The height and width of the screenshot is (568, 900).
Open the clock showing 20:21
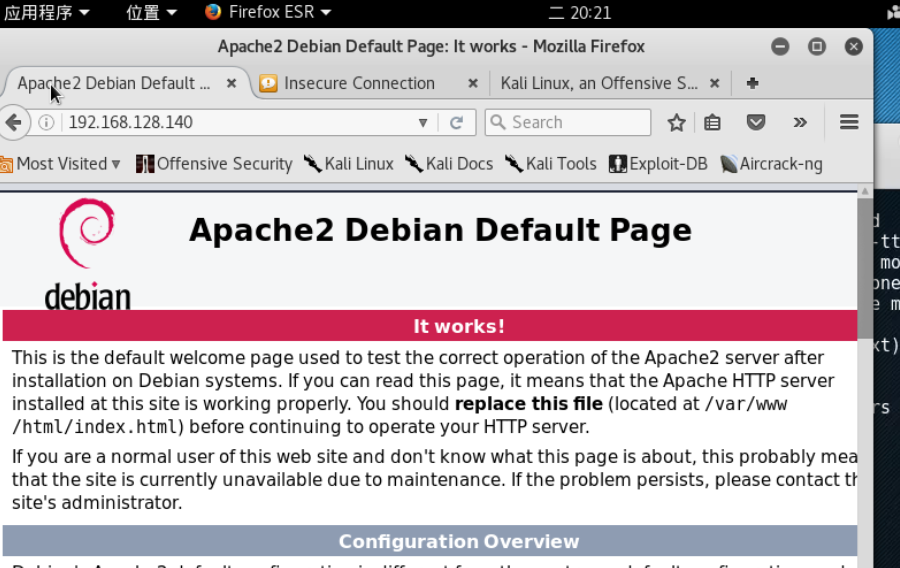click(579, 12)
